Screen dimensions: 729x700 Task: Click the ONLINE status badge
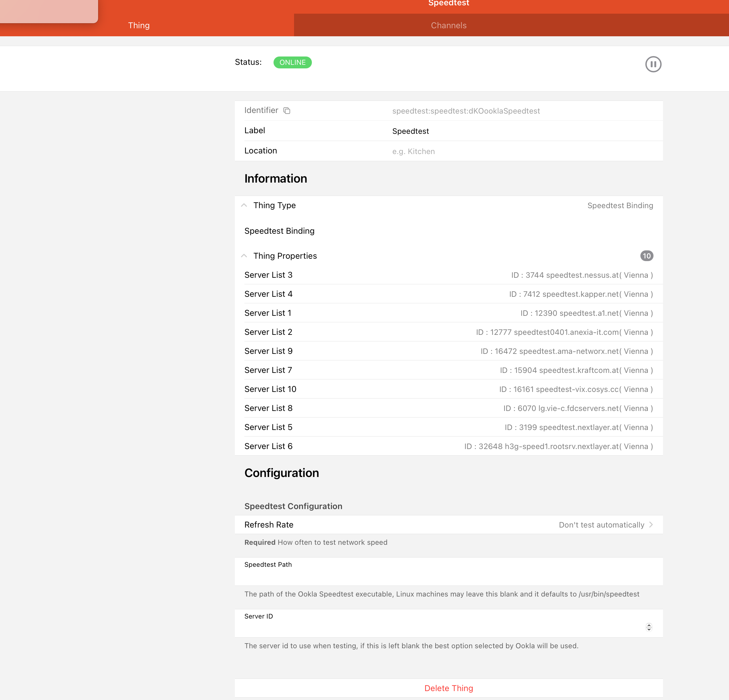click(292, 62)
